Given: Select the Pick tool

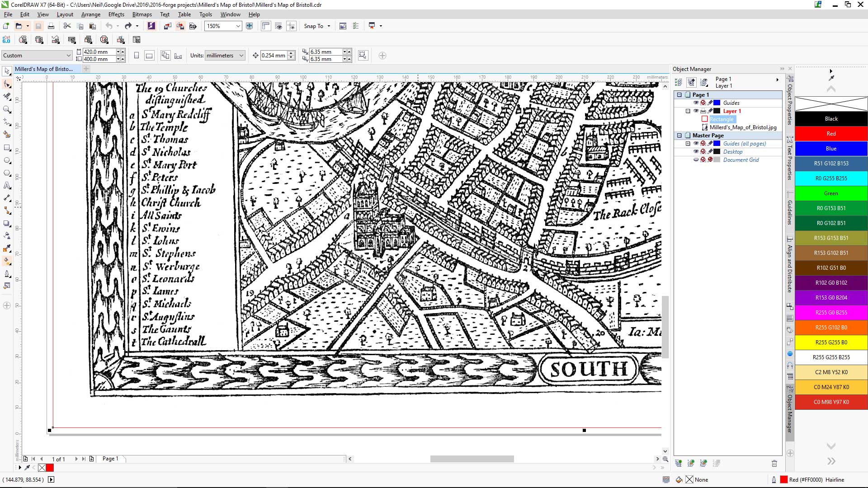Looking at the screenshot, I should [x=7, y=71].
